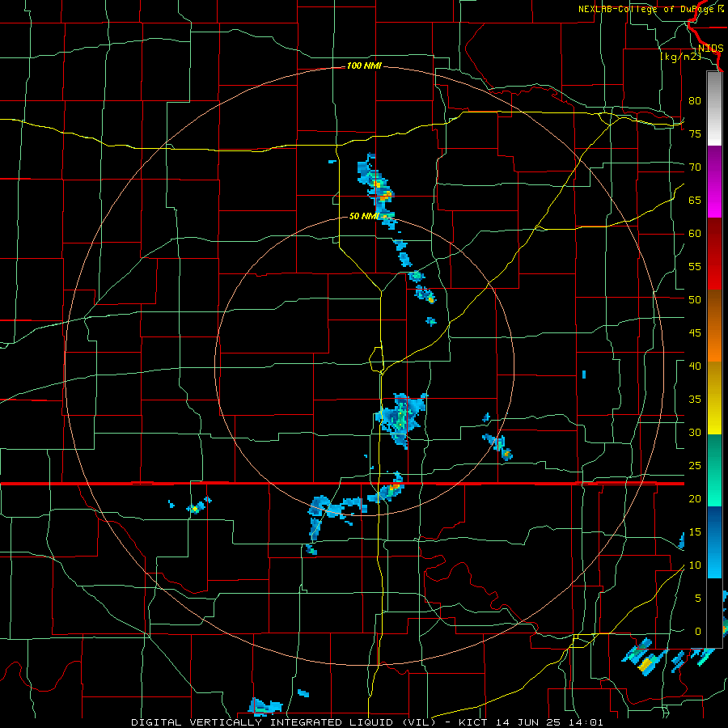Click the 0 value on the scale
Image resolution: width=728 pixels, height=728 pixels.
click(x=698, y=632)
